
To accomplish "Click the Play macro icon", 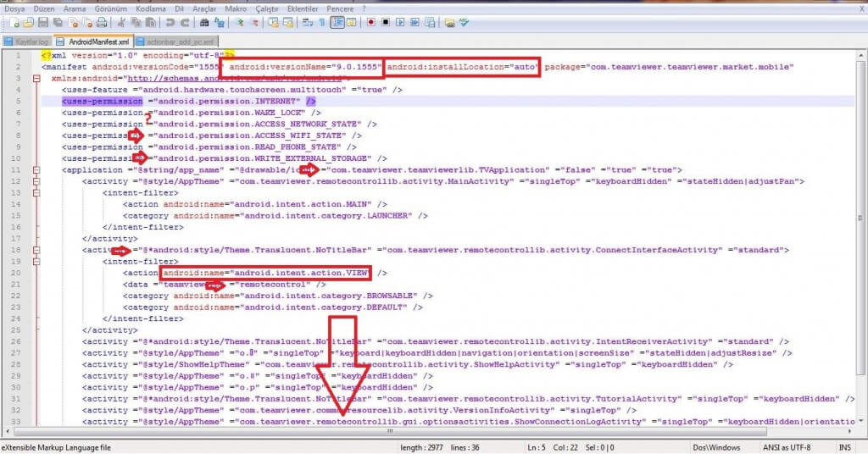I will pos(399,22).
